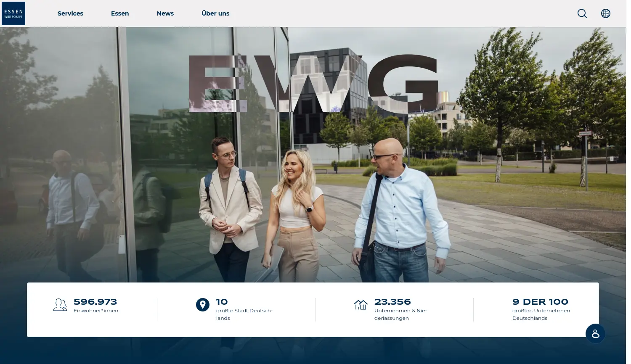Select the News menu item
The width and height of the screenshot is (631, 364).
165,13
